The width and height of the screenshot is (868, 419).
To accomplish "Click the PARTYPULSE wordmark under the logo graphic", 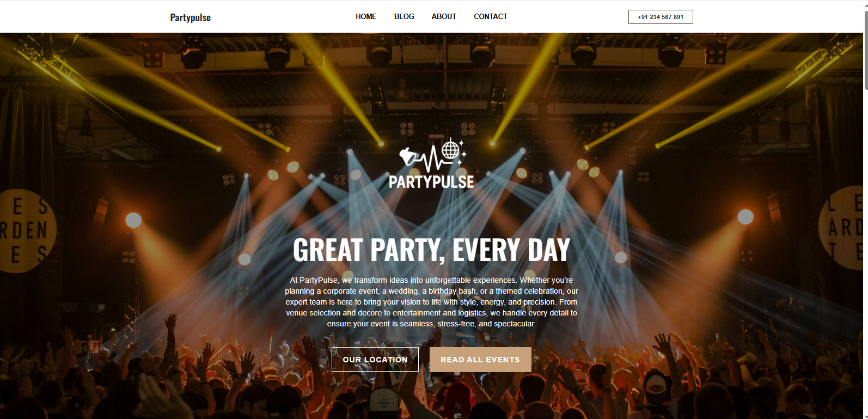I will coord(431,182).
